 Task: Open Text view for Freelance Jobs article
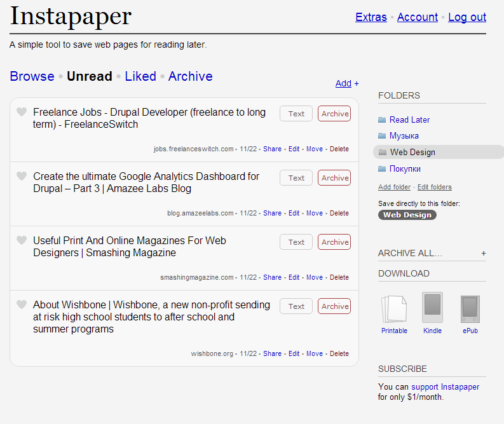296,114
